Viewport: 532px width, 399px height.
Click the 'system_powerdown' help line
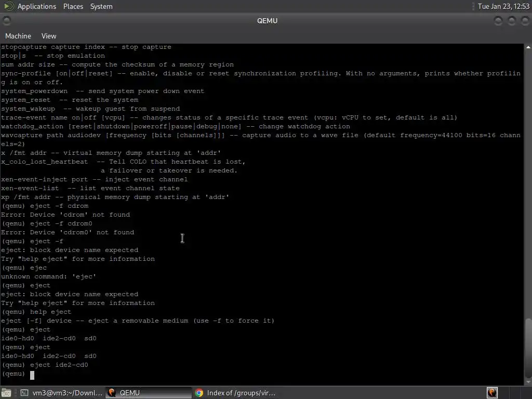[x=102, y=91]
